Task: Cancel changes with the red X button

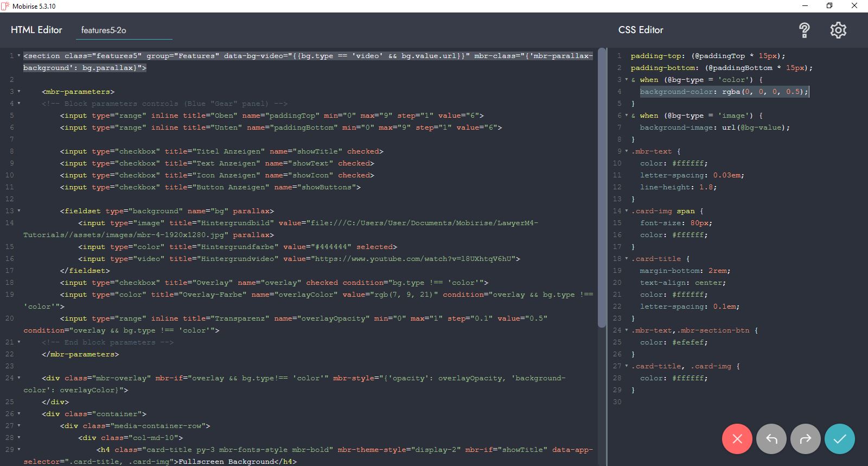Action: [x=737, y=439]
